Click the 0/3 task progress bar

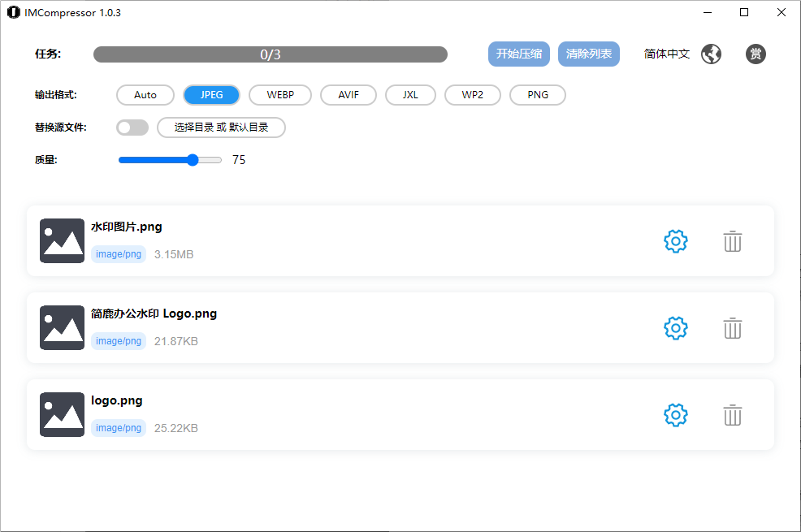pos(271,54)
